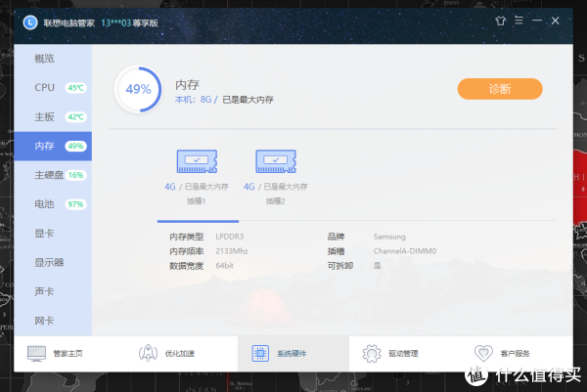
Task: Open 显卡 graphics card in sidebar
Action: (x=45, y=234)
